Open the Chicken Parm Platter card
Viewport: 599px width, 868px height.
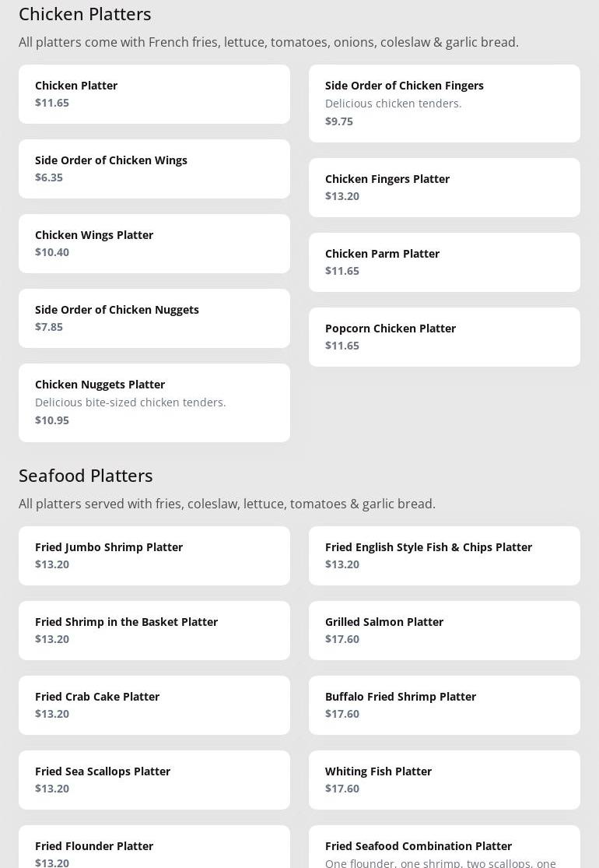[x=444, y=262]
